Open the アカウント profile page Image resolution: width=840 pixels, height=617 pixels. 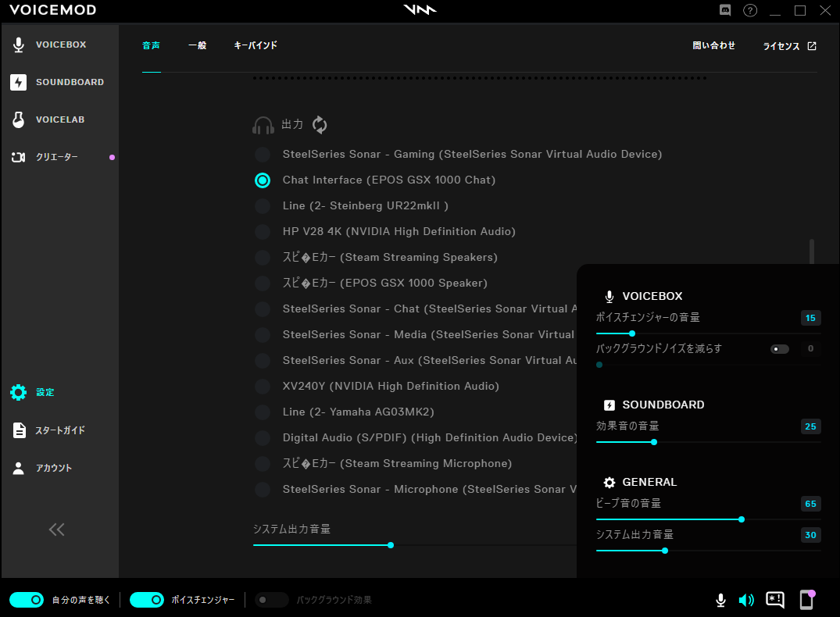(41, 468)
